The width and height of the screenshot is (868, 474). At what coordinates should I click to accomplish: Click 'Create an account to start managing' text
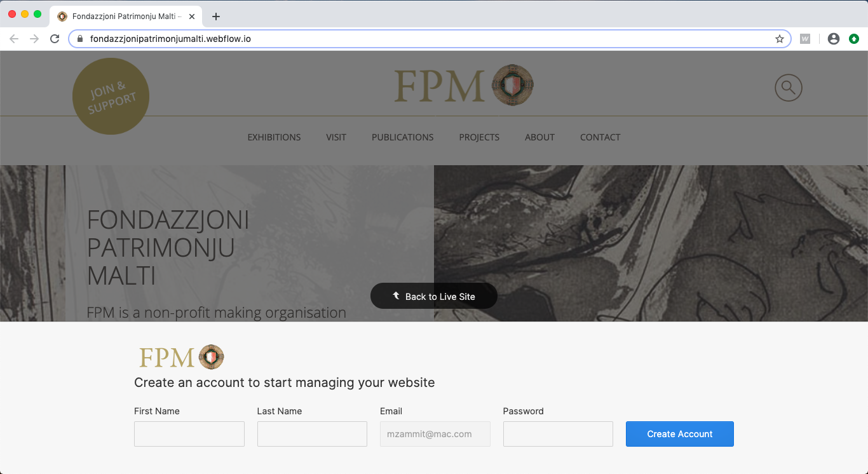pyautogui.click(x=285, y=383)
